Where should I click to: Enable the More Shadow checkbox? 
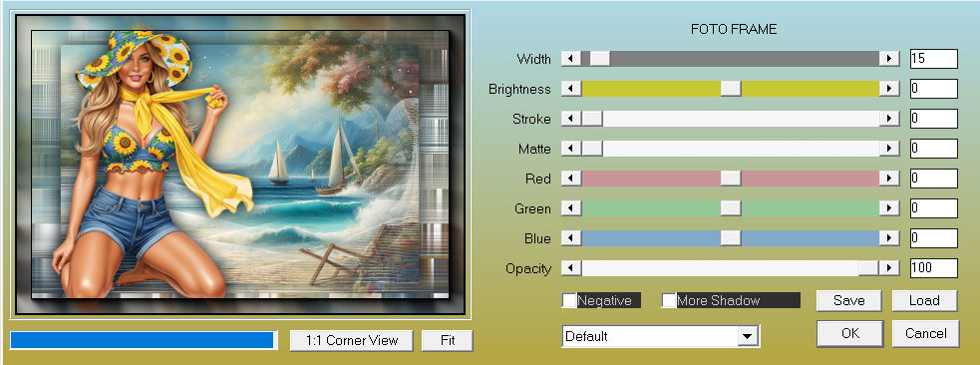pos(669,300)
